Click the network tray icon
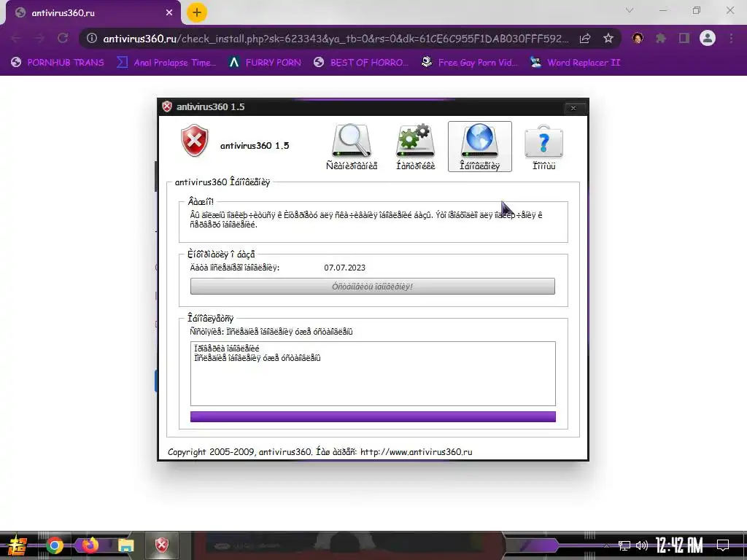This screenshot has width=747, height=560. 624,545
